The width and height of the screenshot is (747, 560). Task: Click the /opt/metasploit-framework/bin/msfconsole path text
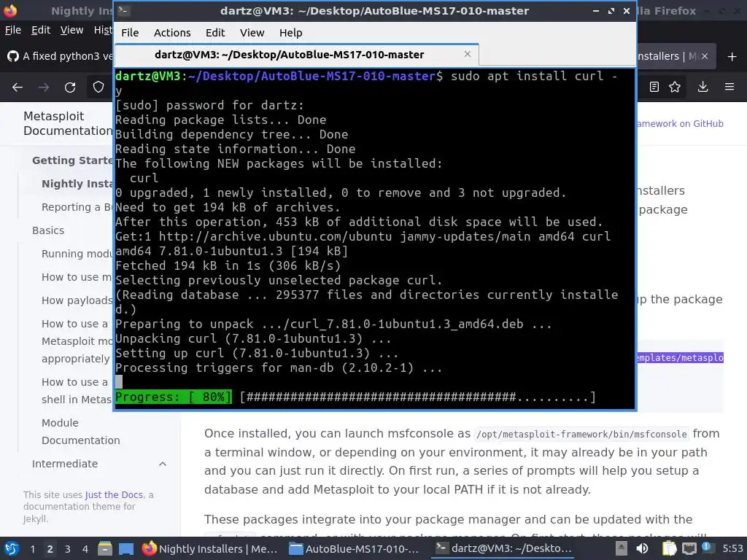pyautogui.click(x=581, y=435)
